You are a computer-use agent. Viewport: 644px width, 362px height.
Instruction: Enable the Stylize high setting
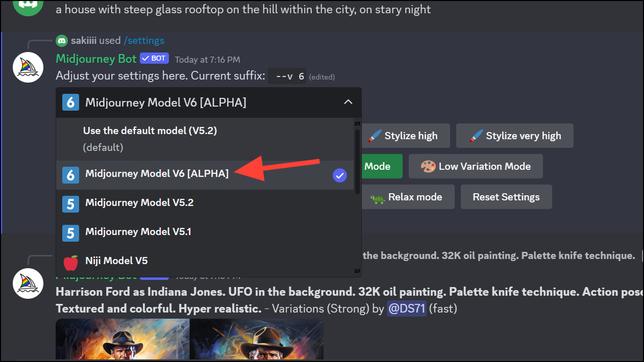click(x=406, y=136)
